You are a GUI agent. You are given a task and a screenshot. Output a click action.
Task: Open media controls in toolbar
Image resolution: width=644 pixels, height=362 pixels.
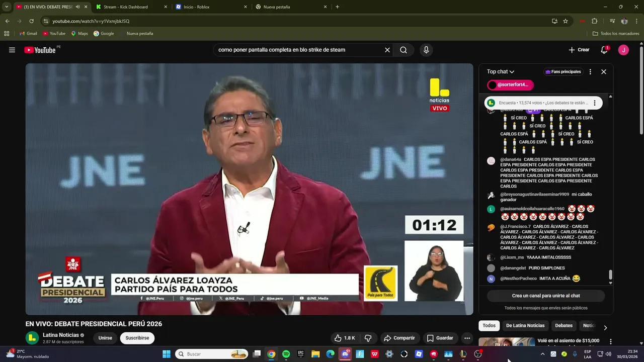coord(612,21)
